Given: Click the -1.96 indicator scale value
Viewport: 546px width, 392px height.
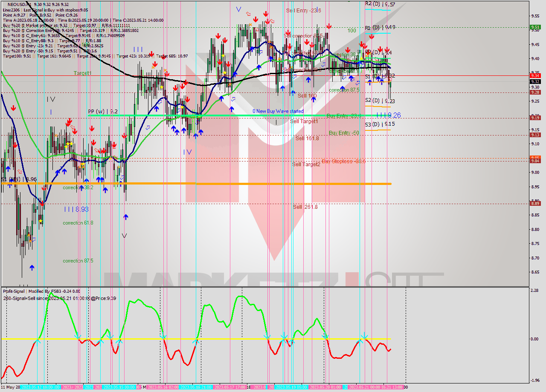Looking at the screenshot, I should 534,380.
